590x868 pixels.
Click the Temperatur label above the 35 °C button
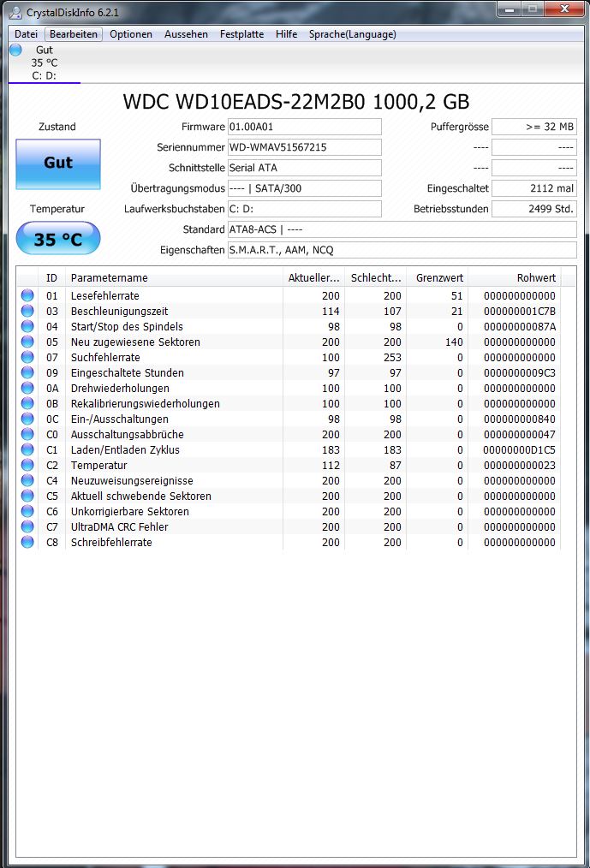[x=57, y=209]
